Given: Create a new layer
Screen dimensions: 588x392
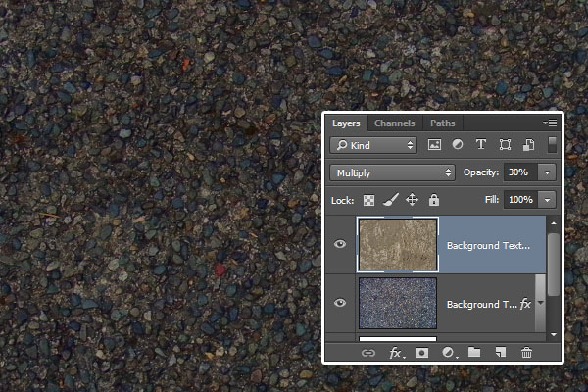Looking at the screenshot, I should point(500,352).
